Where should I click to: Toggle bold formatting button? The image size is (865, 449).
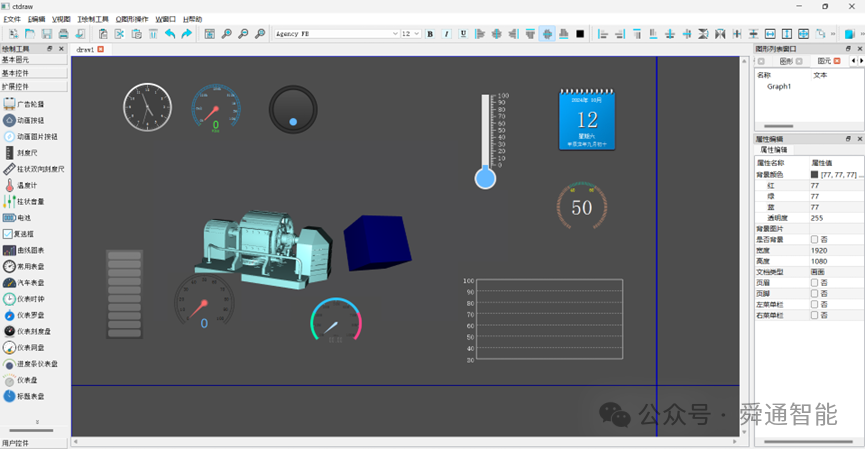click(x=430, y=34)
